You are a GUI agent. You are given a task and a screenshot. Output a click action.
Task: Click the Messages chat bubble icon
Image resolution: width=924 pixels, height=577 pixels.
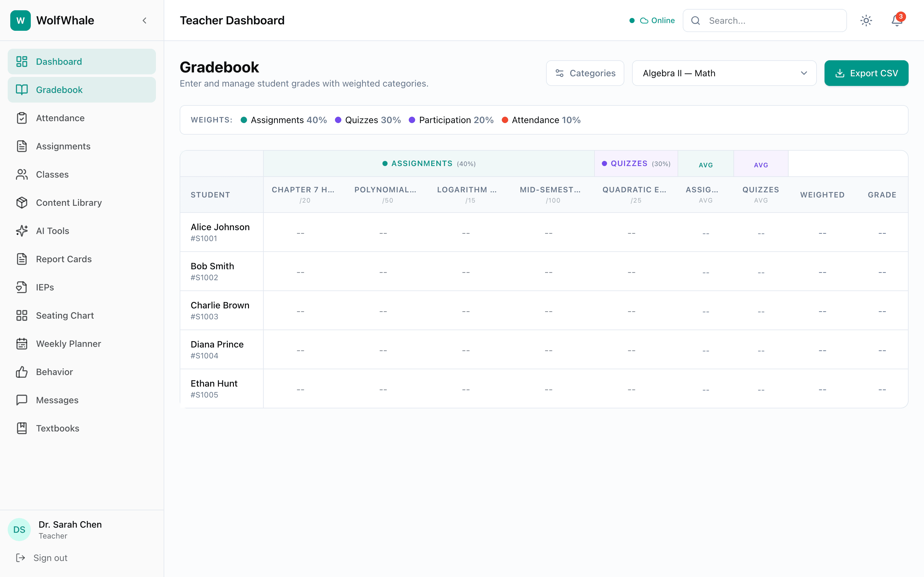pyautogui.click(x=21, y=400)
